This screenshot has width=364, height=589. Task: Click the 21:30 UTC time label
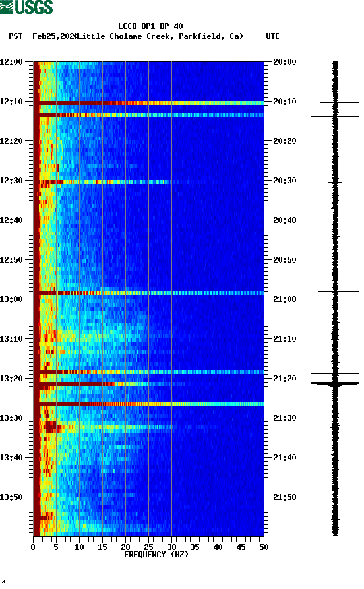285,418
